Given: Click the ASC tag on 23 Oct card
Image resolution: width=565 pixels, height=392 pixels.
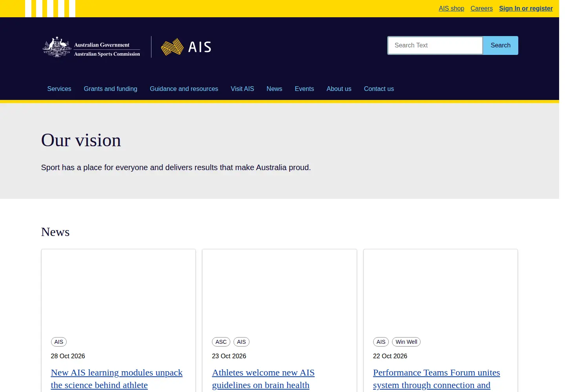Looking at the screenshot, I should point(221,342).
